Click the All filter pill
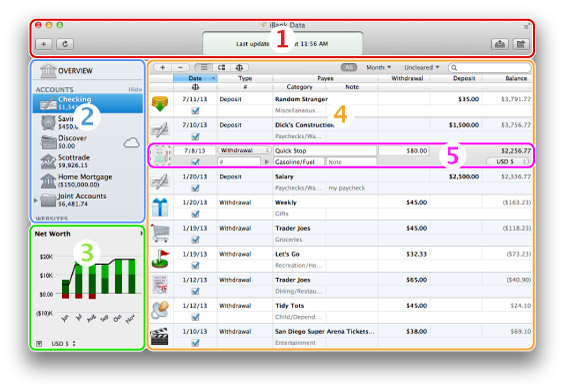 click(x=348, y=67)
